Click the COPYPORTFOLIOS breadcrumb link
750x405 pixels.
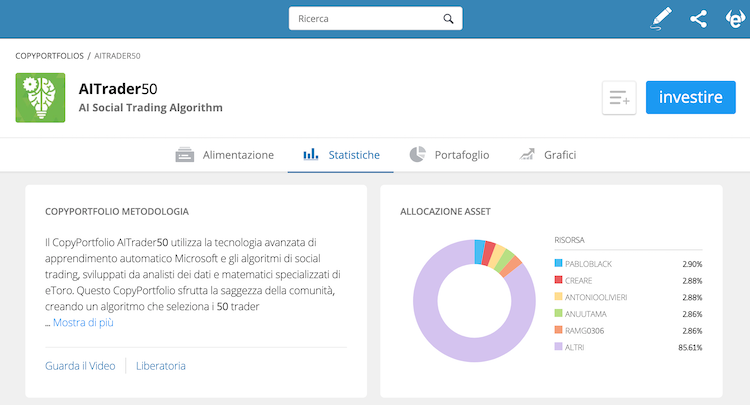click(49, 56)
